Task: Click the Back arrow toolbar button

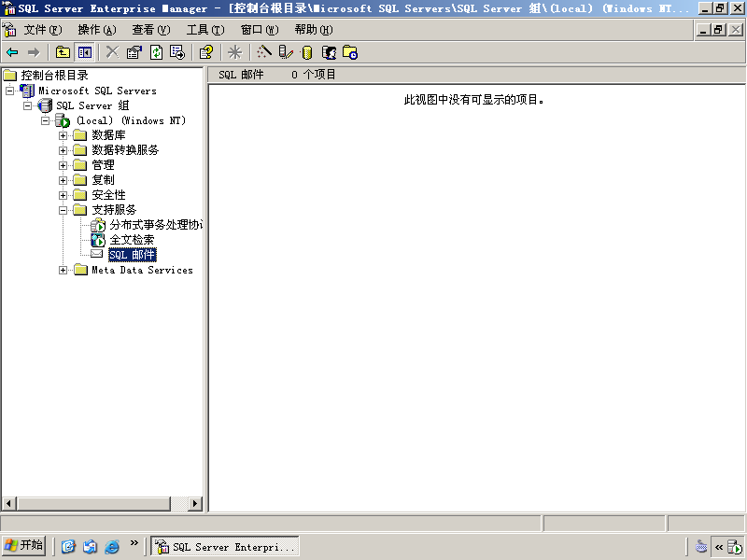Action: click(x=12, y=52)
